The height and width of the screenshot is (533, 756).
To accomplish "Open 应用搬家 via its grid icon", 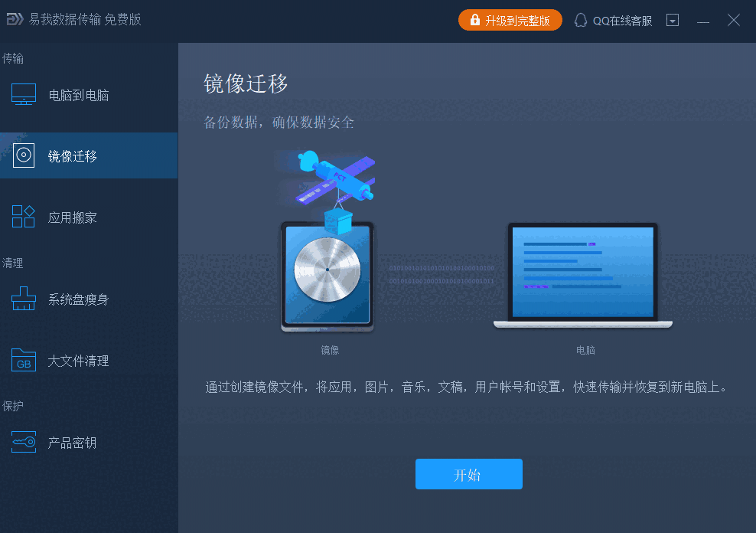I will coord(23,217).
